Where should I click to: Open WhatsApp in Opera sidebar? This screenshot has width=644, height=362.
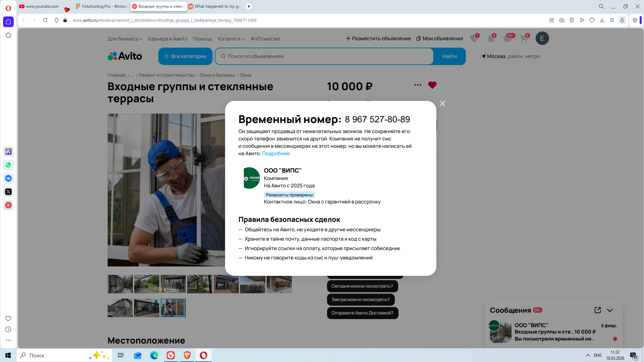pyautogui.click(x=8, y=165)
